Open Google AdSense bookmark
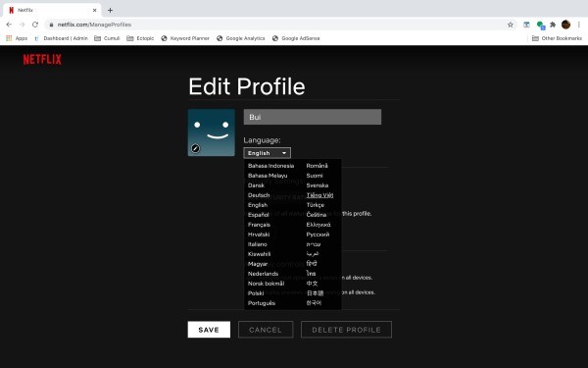The height and width of the screenshot is (368, 588). (296, 38)
